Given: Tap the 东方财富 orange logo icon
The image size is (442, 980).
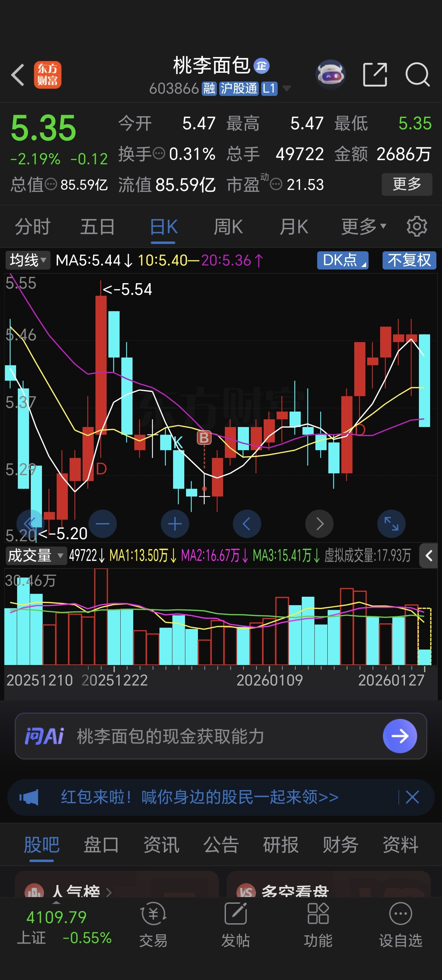Looking at the screenshot, I should click(x=48, y=75).
